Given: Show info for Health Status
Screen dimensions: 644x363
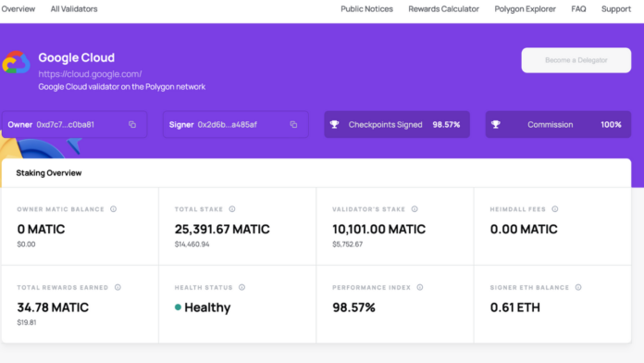Looking at the screenshot, I should pyautogui.click(x=241, y=287).
